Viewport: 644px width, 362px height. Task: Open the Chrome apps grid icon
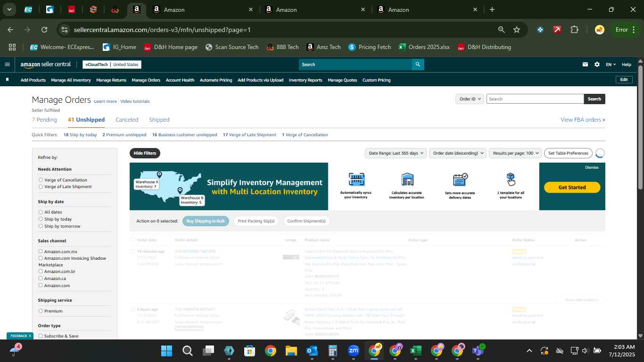click(x=12, y=47)
